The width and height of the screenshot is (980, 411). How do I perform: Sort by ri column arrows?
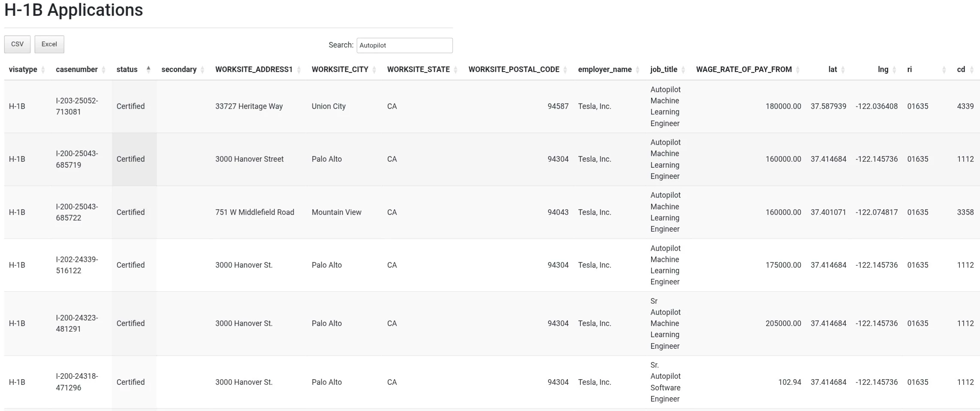coord(944,70)
